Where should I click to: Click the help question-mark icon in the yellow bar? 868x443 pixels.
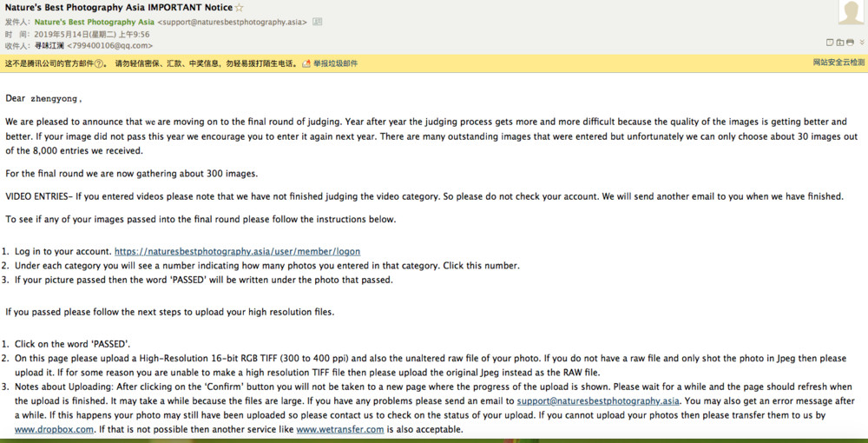coord(99,63)
